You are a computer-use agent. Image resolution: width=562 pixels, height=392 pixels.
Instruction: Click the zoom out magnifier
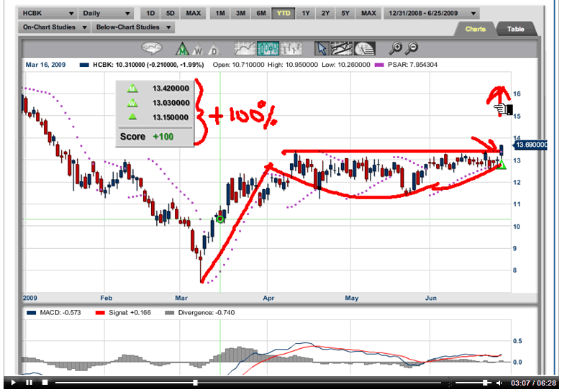(x=412, y=49)
